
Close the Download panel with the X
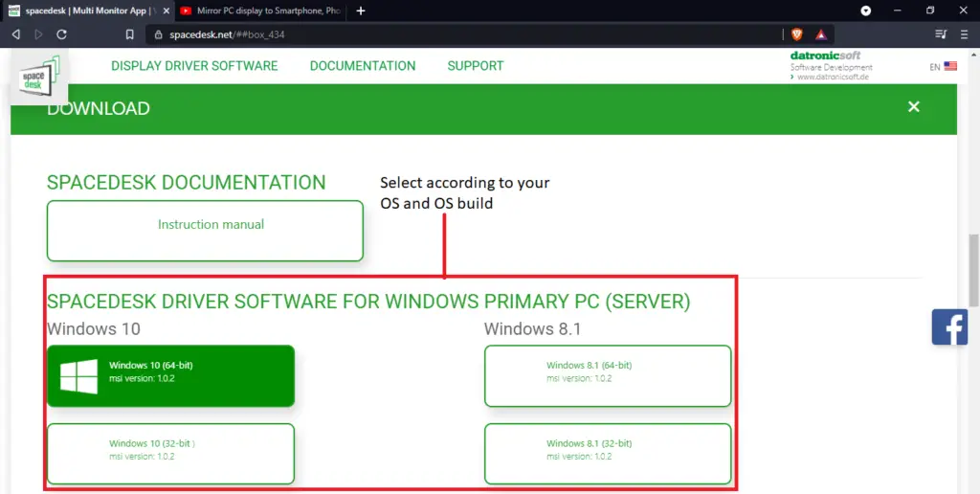[x=914, y=106]
